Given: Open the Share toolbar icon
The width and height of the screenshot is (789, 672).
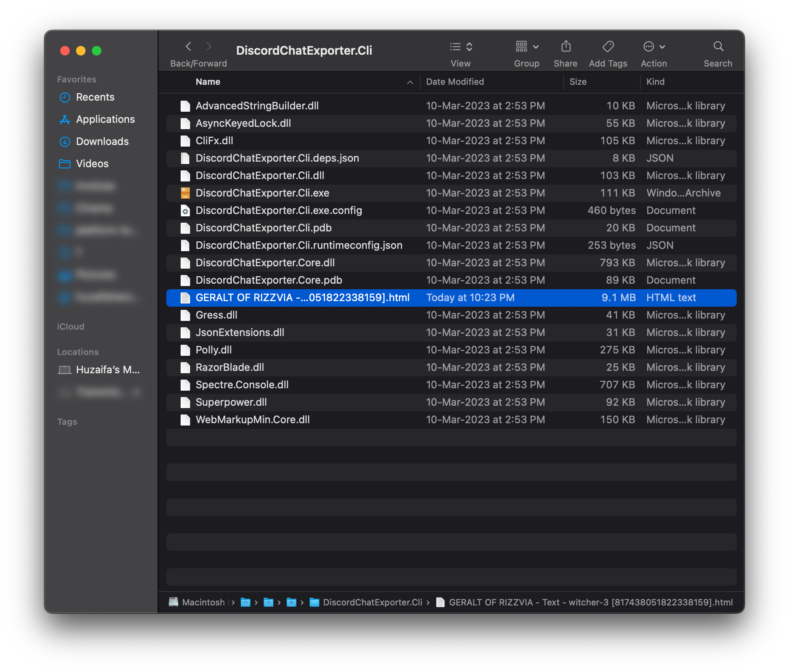Looking at the screenshot, I should pos(566,47).
